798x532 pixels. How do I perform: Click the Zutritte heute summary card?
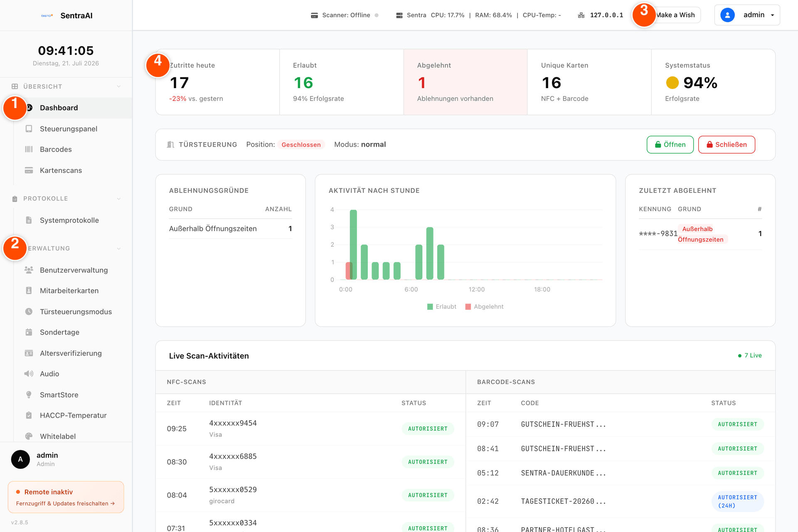click(217, 82)
